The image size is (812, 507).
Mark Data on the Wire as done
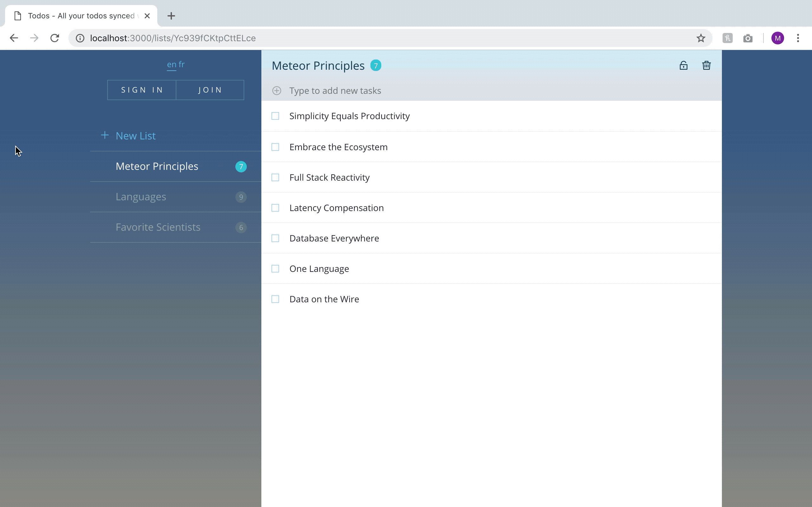click(x=275, y=299)
